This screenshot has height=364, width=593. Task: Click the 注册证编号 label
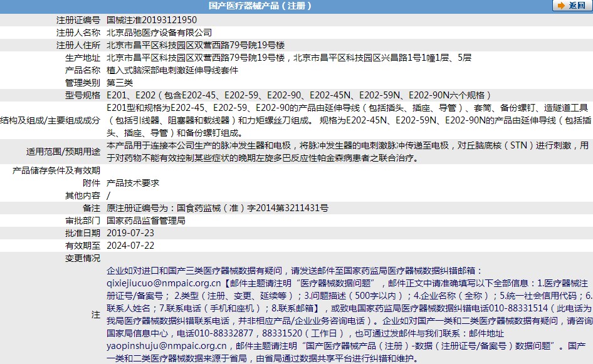(78, 20)
